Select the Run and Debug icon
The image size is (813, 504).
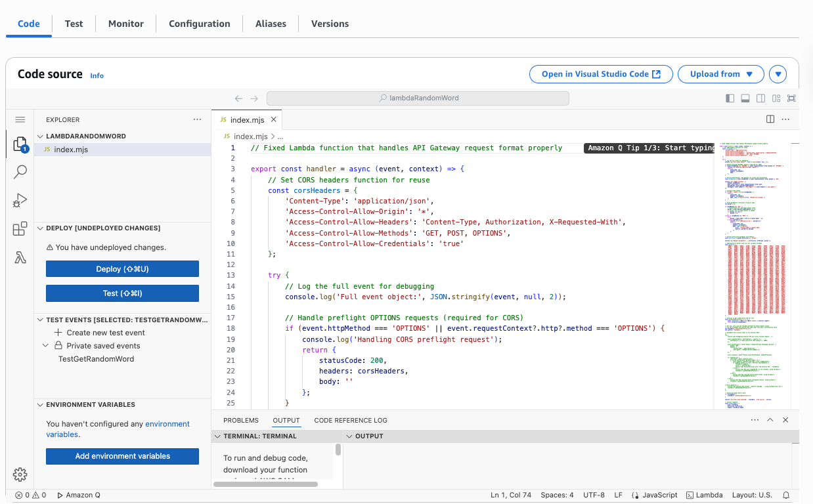pyautogui.click(x=20, y=200)
